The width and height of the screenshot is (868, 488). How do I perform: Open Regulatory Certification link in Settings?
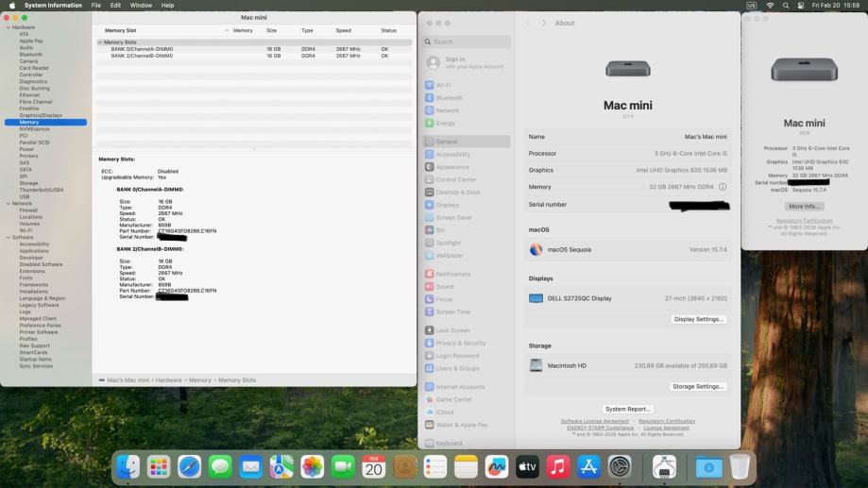(x=667, y=421)
